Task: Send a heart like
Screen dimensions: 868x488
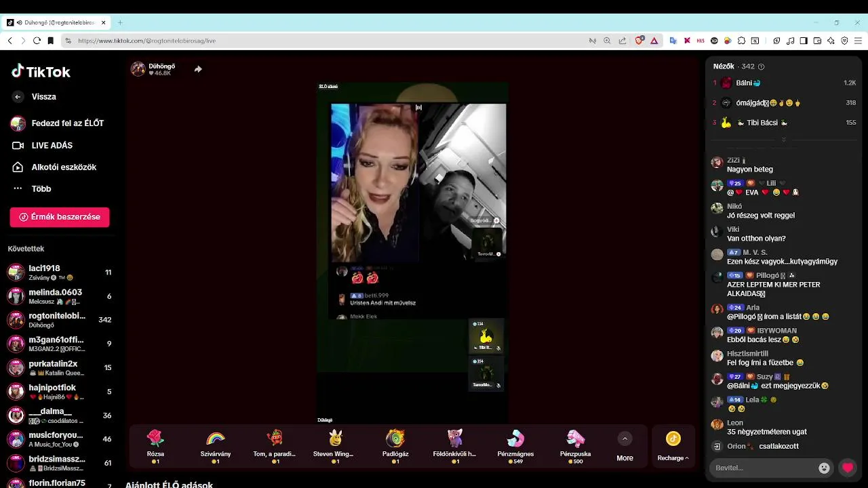Action: (x=848, y=468)
